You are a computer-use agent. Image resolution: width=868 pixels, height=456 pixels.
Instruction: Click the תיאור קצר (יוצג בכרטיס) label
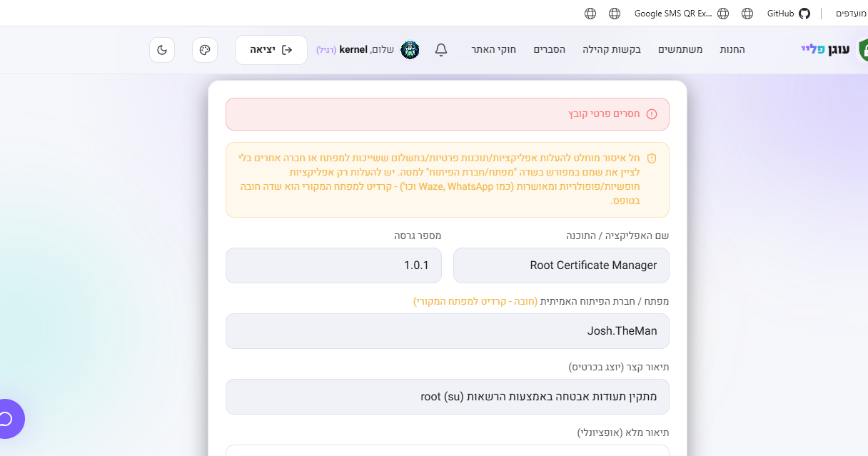click(619, 367)
